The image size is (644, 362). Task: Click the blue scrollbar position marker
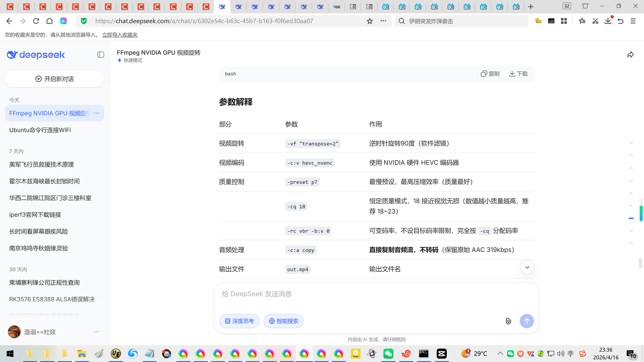pos(631,218)
